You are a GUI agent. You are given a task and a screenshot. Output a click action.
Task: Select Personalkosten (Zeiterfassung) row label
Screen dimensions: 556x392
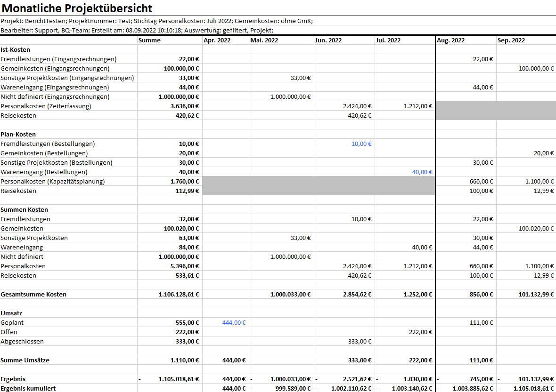coord(46,106)
